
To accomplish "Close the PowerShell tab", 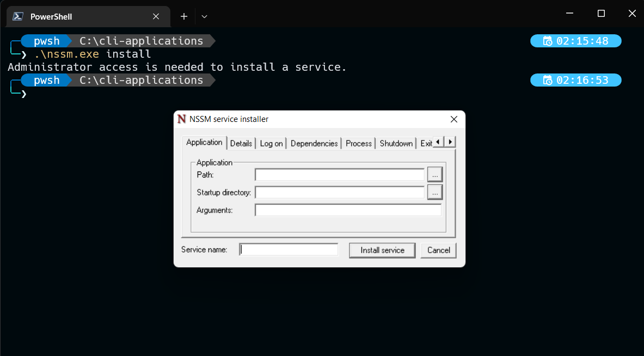I will point(156,16).
